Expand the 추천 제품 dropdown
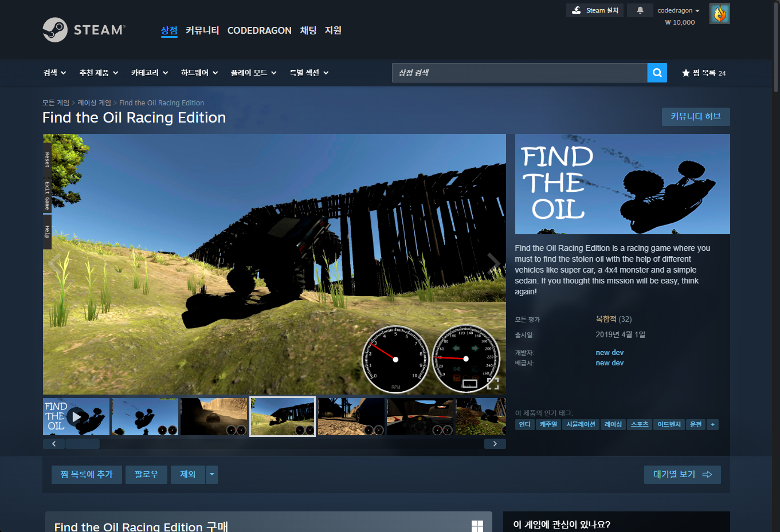This screenshot has width=780, height=532. (x=99, y=73)
